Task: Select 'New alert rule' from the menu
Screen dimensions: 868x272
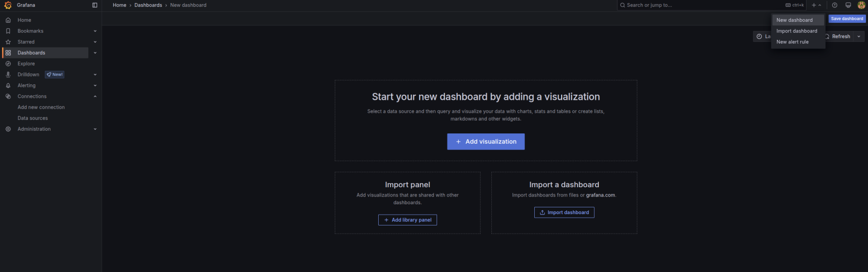Action: click(x=798, y=42)
